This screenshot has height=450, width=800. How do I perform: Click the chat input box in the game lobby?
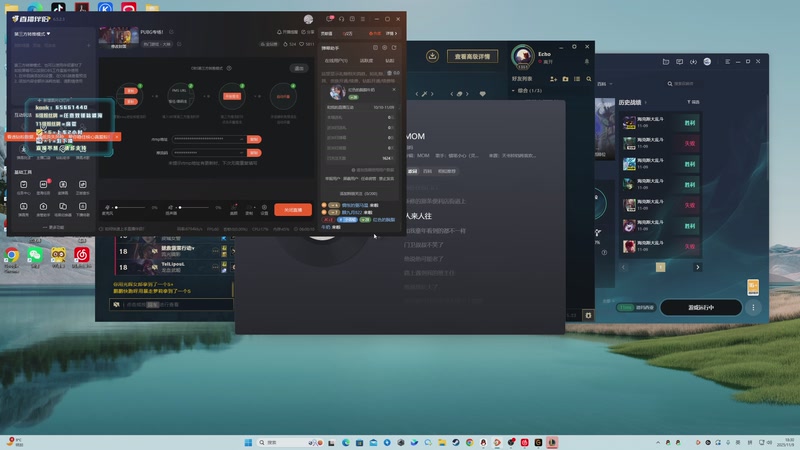pos(171,305)
